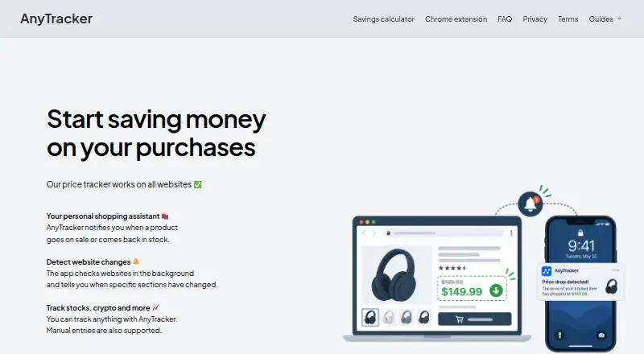Open the Savings calculator page
644x354 pixels.
click(384, 19)
